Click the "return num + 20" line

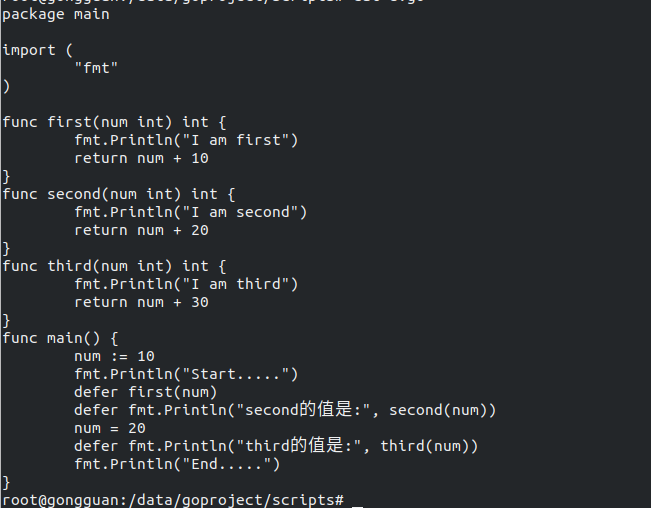click(x=141, y=230)
